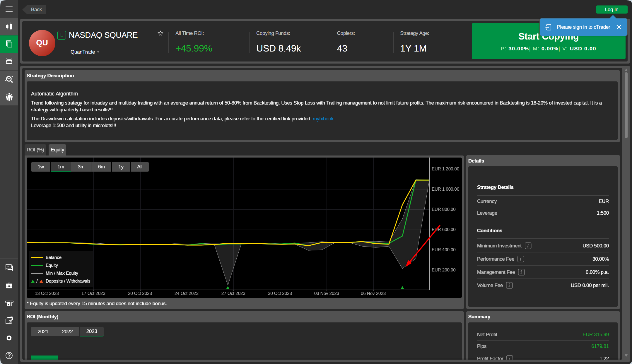The height and width of the screenshot is (364, 632).
Task: Open the hamburger main menu
Action: pos(9,9)
